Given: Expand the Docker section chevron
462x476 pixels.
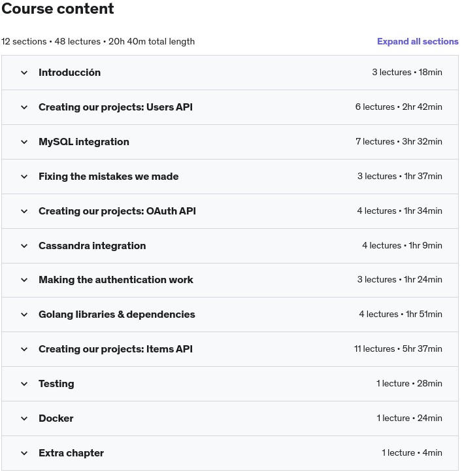Looking at the screenshot, I should click(x=24, y=418).
